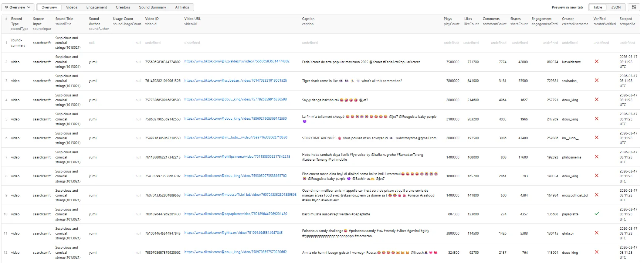The width and height of the screenshot is (644, 263).
Task: Click the Record Type column header
Action: click(x=19, y=24)
